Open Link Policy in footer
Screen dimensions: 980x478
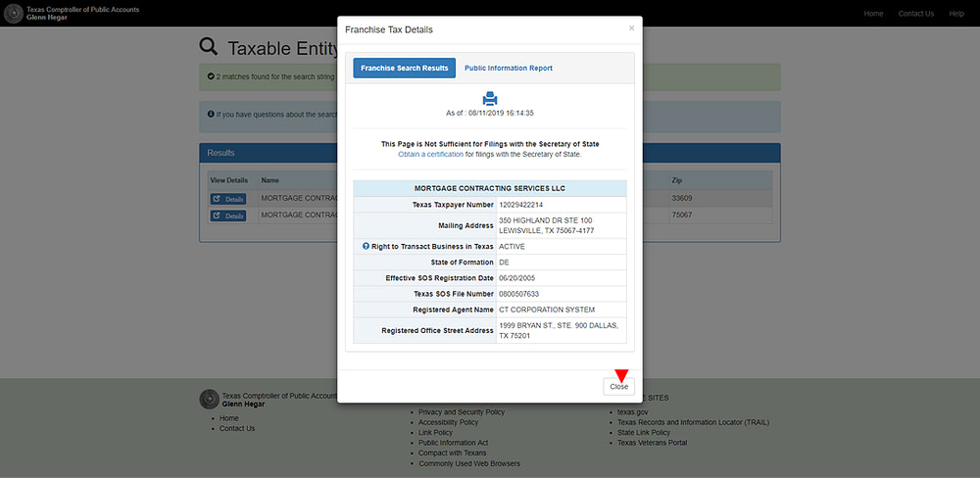click(x=436, y=432)
